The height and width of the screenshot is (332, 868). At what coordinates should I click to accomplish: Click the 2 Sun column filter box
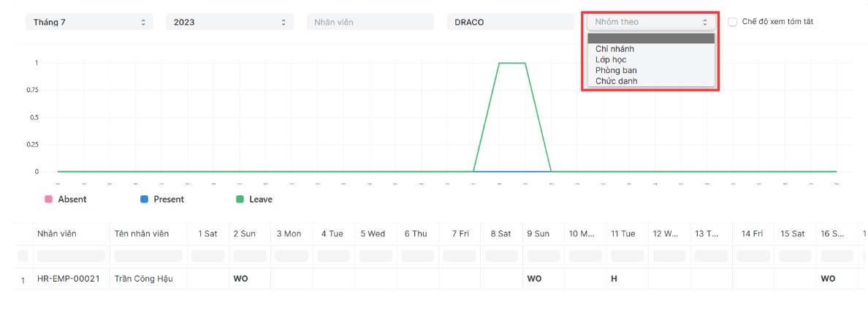pyautogui.click(x=250, y=256)
